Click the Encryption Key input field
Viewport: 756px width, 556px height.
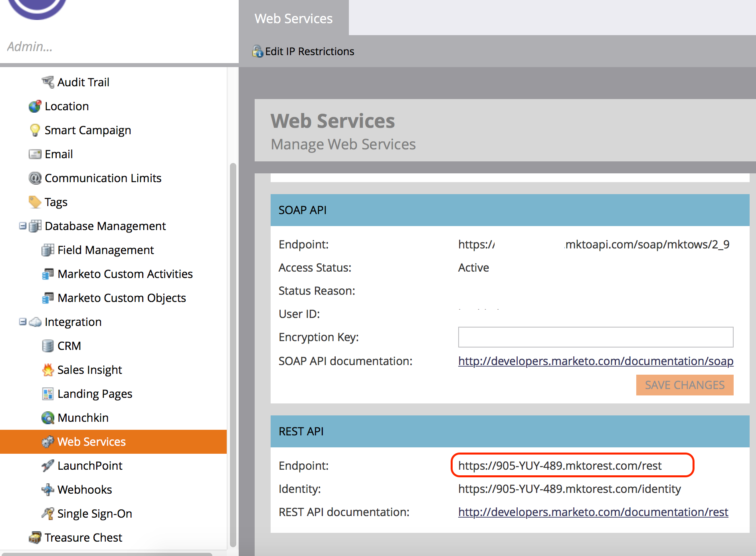(596, 337)
